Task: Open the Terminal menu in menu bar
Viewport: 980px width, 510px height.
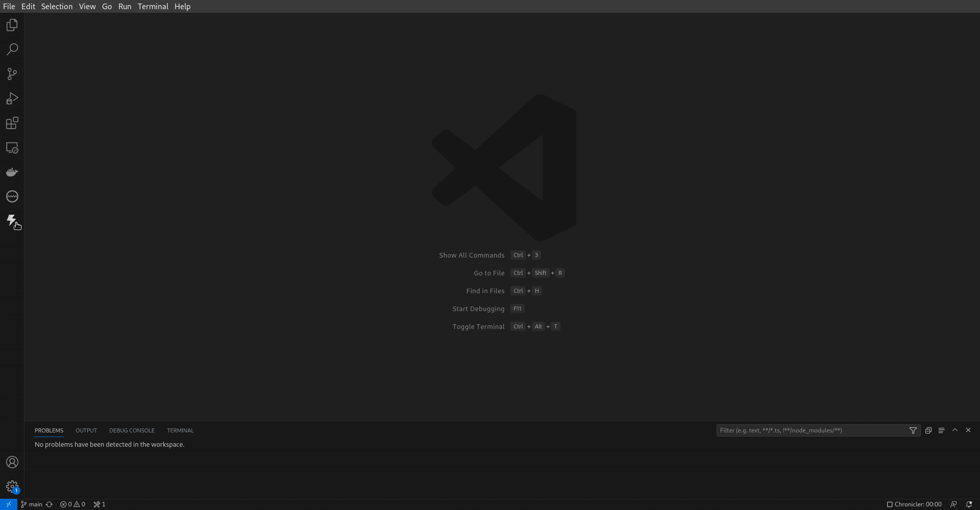Action: (153, 7)
